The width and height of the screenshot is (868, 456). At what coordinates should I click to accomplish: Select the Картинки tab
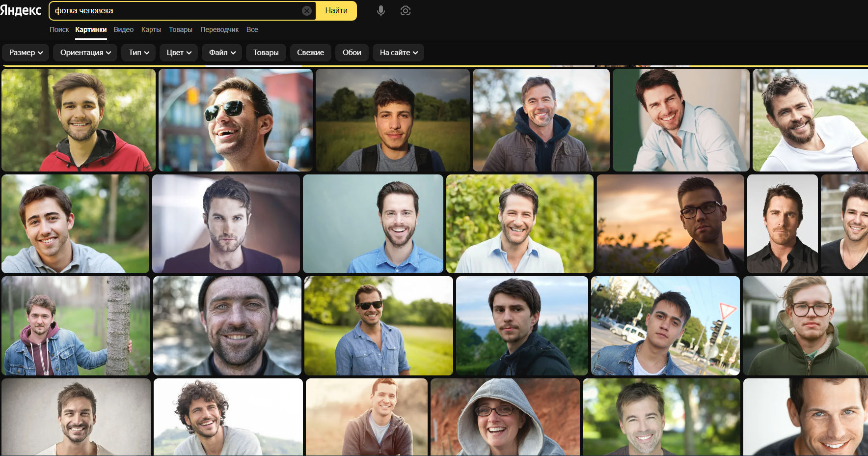tap(91, 29)
